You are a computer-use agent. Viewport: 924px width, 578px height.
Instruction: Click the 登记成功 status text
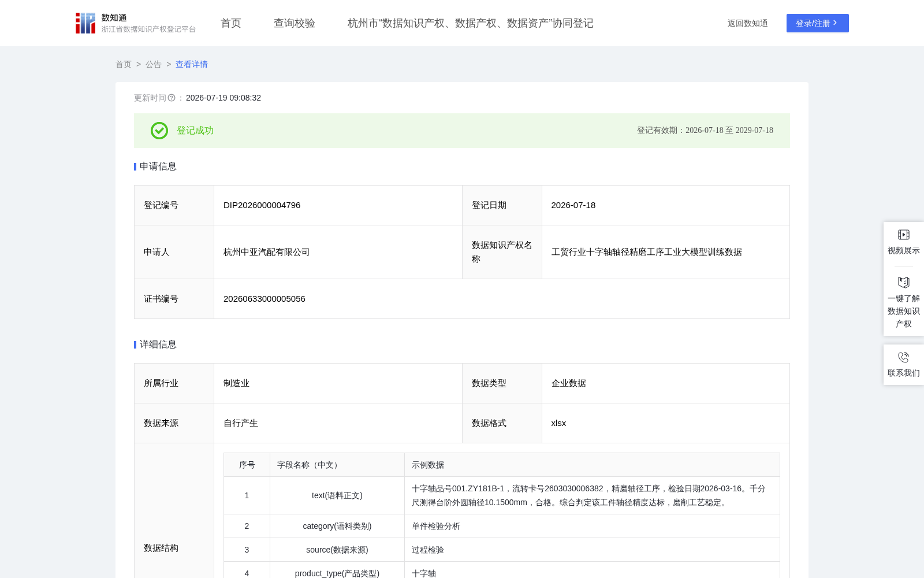pos(195,131)
